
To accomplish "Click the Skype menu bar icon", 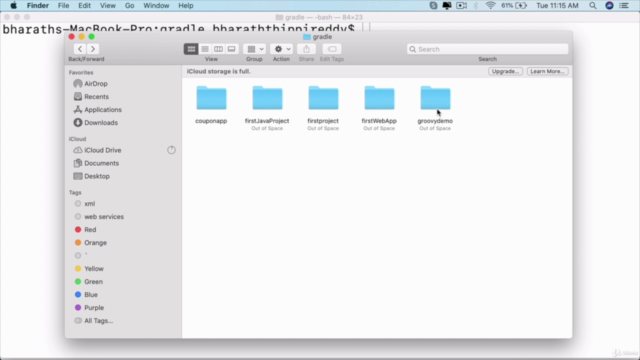I will point(433,6).
